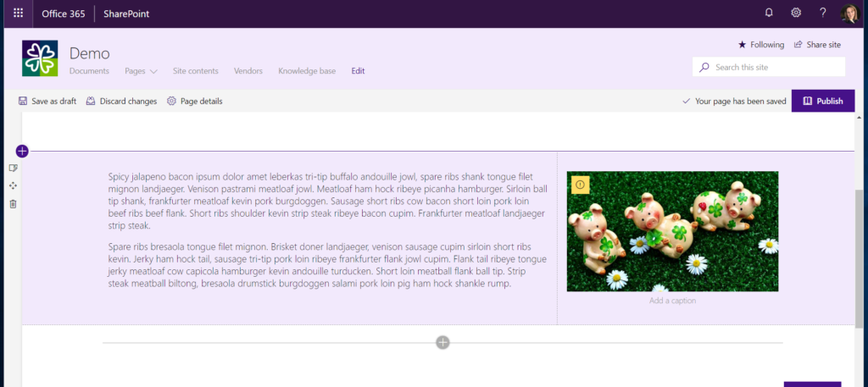This screenshot has width=868, height=387.
Task: Click the Save as draft icon
Action: [23, 101]
